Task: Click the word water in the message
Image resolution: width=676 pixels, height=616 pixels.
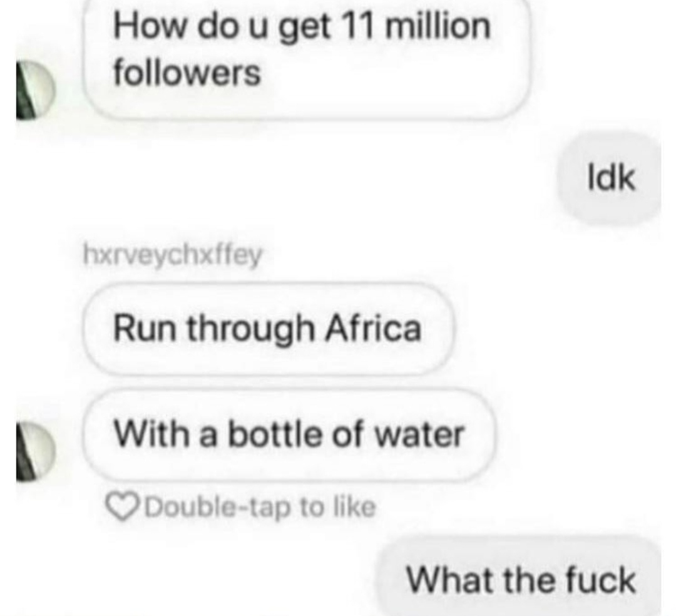Action: (x=419, y=434)
